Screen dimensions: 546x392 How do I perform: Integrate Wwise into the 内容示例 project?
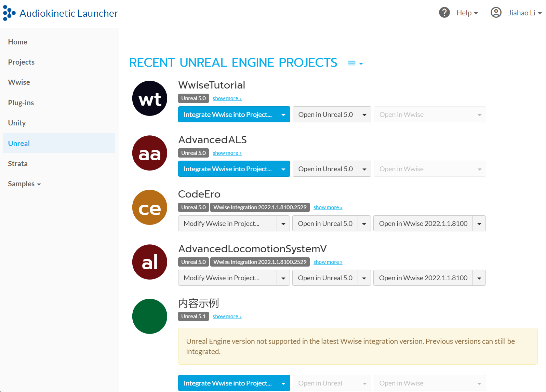(x=228, y=383)
